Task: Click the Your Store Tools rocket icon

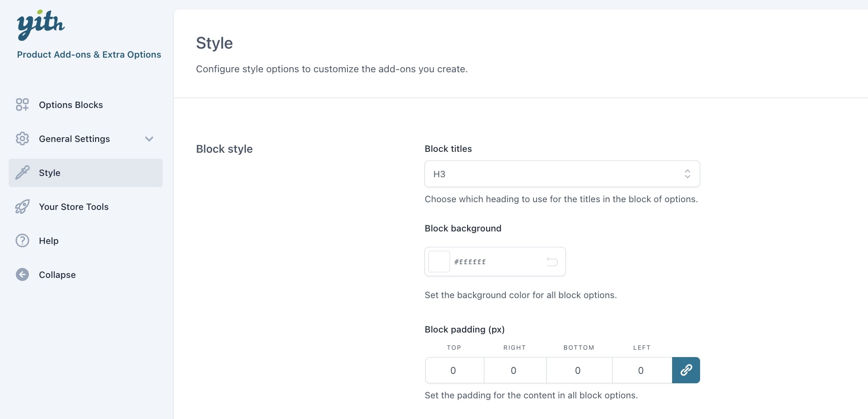Action: click(22, 206)
